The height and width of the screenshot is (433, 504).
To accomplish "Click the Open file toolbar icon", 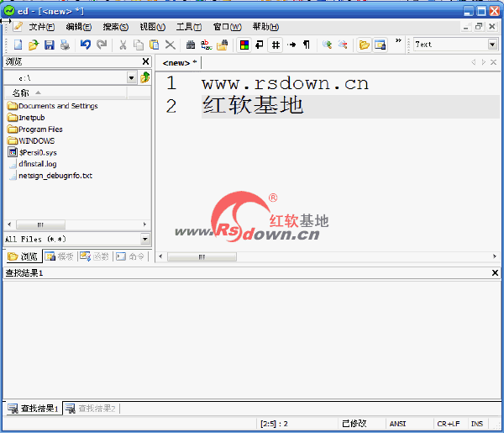I will coord(33,45).
